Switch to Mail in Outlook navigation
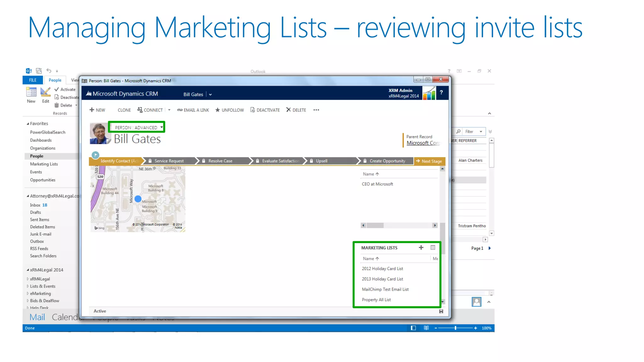 pyautogui.click(x=37, y=317)
